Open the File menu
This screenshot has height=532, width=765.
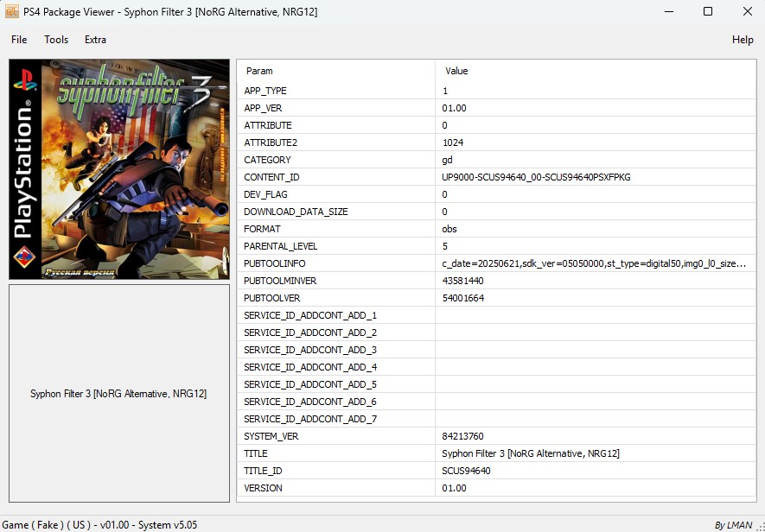19,40
